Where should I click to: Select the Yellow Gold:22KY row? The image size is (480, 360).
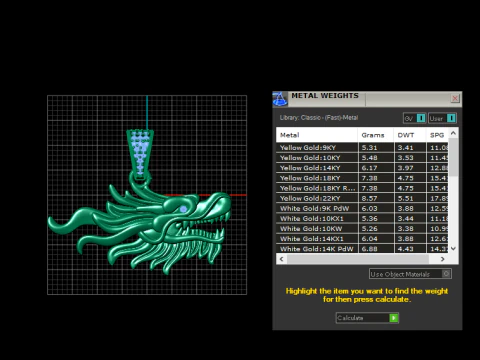362,198
